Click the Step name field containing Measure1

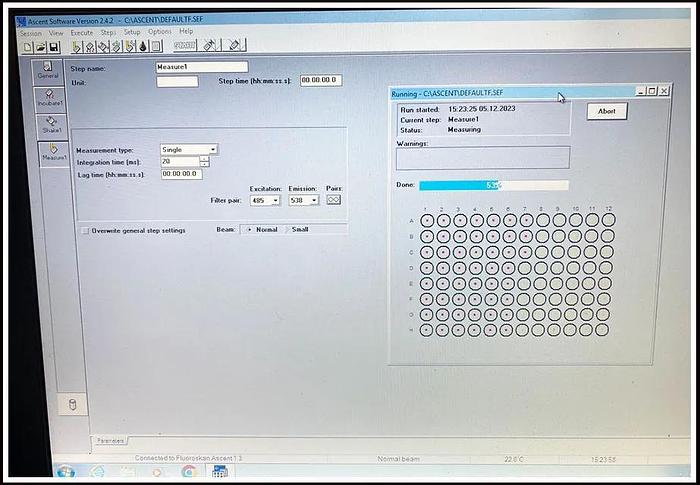point(201,67)
